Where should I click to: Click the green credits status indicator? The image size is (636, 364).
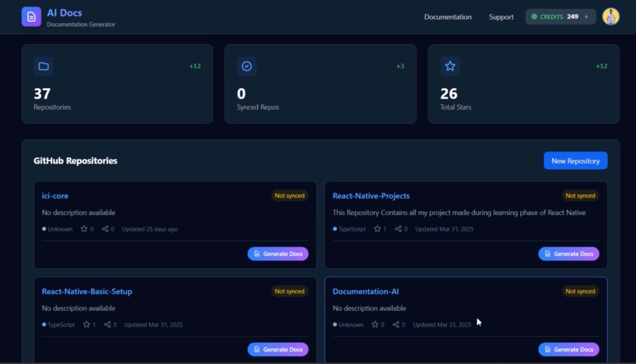[x=534, y=17]
